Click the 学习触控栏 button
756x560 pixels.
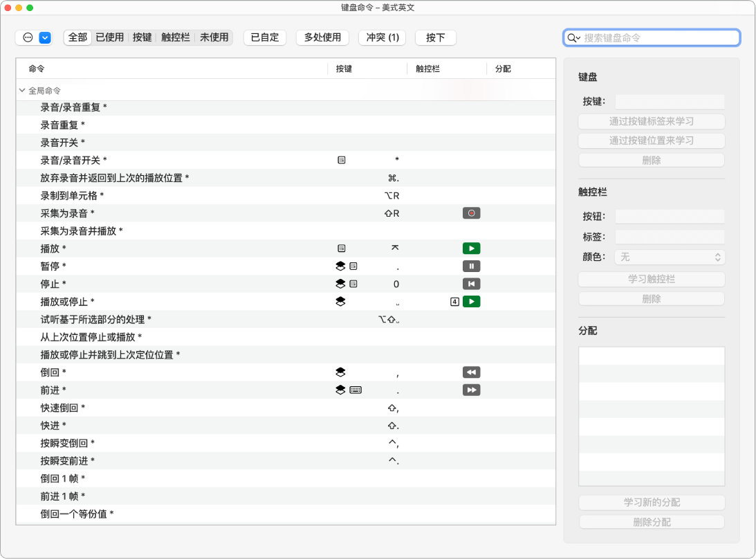click(x=651, y=279)
